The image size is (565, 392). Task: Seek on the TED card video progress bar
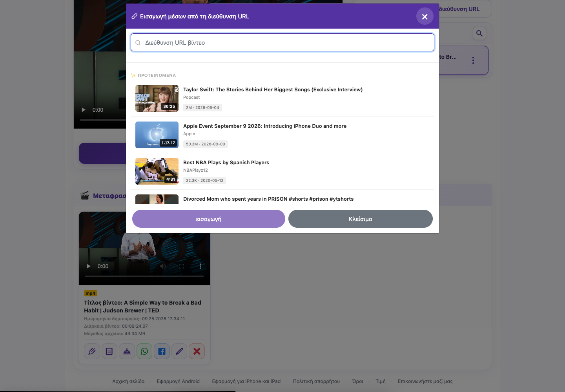144,276
